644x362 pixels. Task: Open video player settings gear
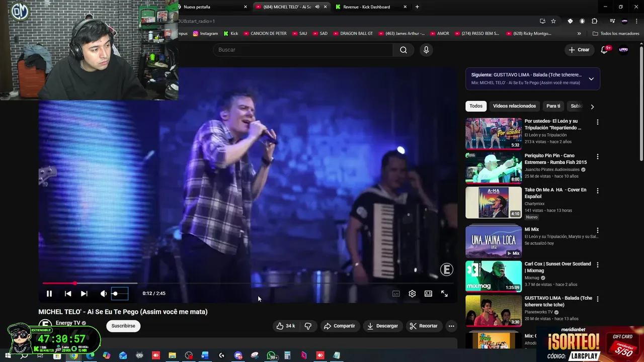click(x=412, y=294)
